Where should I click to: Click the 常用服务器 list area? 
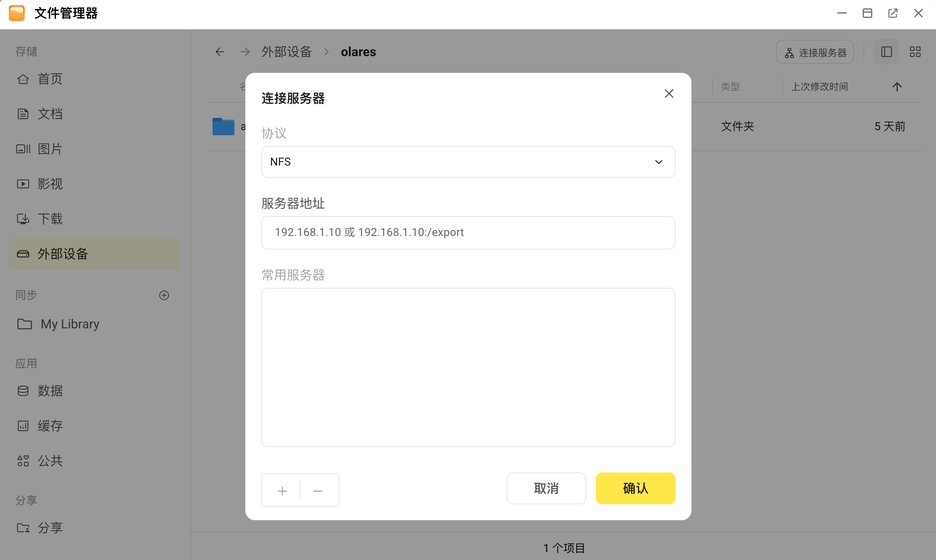coord(468,367)
